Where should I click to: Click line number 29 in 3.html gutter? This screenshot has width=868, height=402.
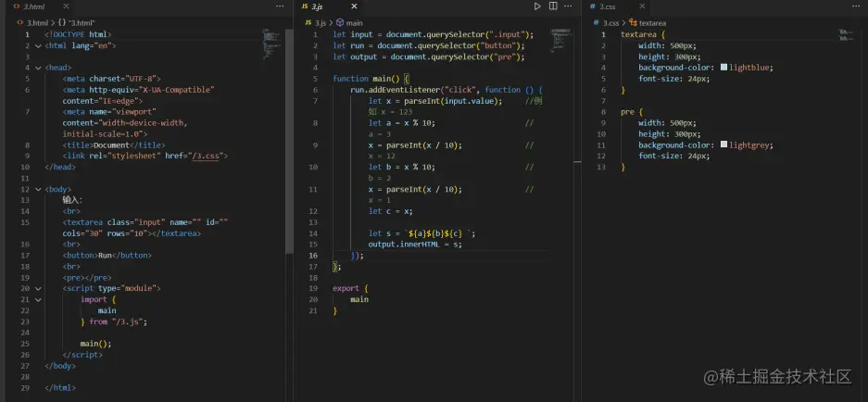tap(24, 387)
